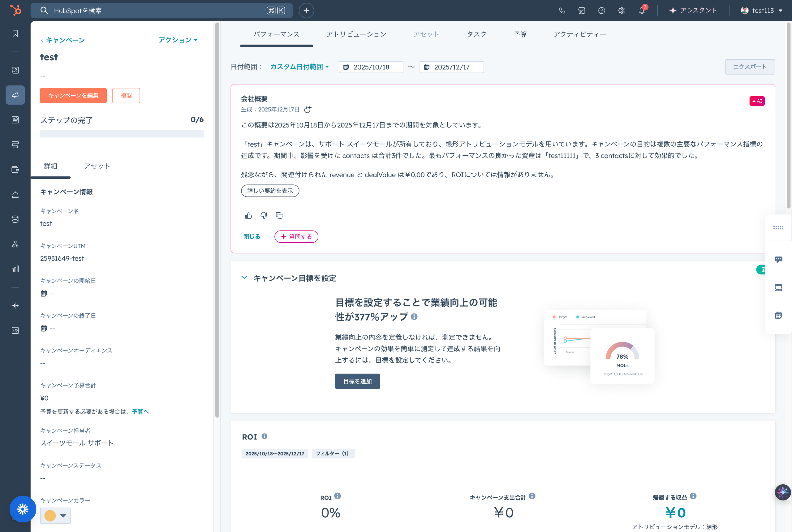Viewport: 792px width, 532px height.
Task: Switch to the 予算 tab
Action: [520, 34]
